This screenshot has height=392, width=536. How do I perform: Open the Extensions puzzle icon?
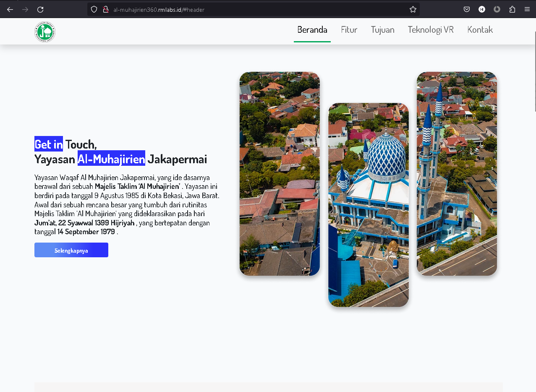[x=512, y=9]
